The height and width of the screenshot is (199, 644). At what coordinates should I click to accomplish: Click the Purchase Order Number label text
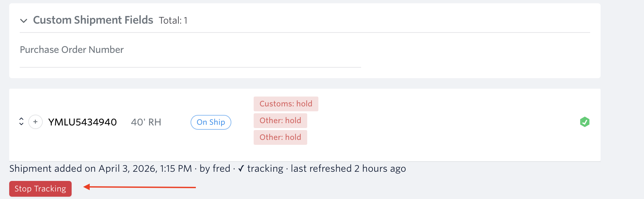coord(72,50)
